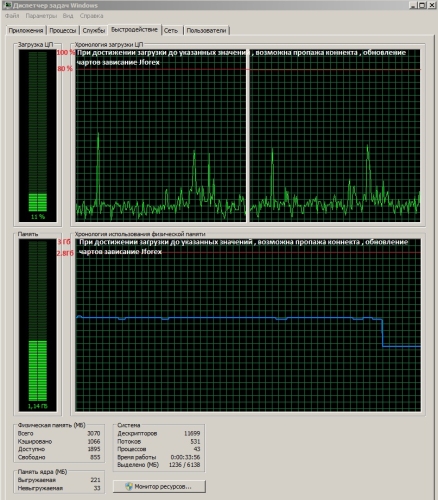Select the Быстродействие tab
The height and width of the screenshot is (500, 438).
click(134, 29)
